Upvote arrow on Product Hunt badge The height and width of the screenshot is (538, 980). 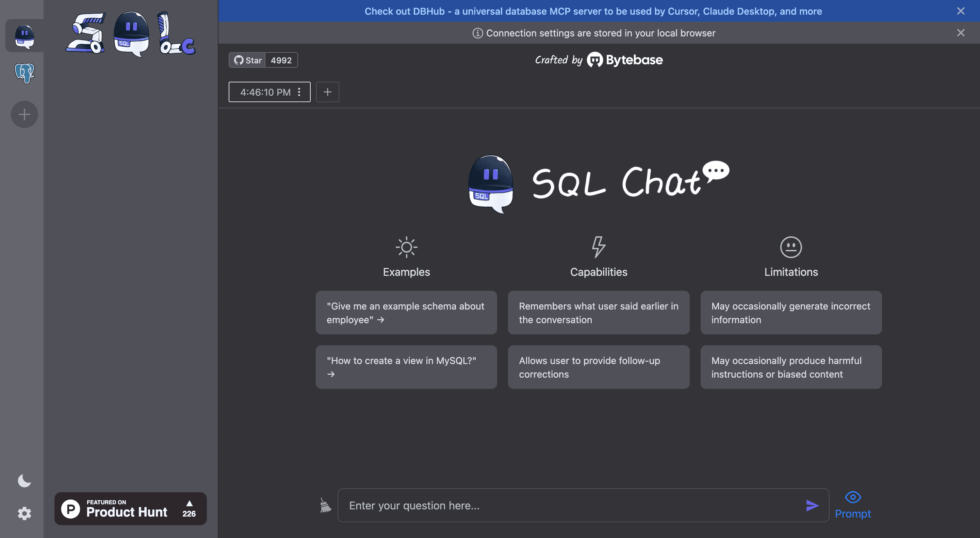click(x=189, y=503)
